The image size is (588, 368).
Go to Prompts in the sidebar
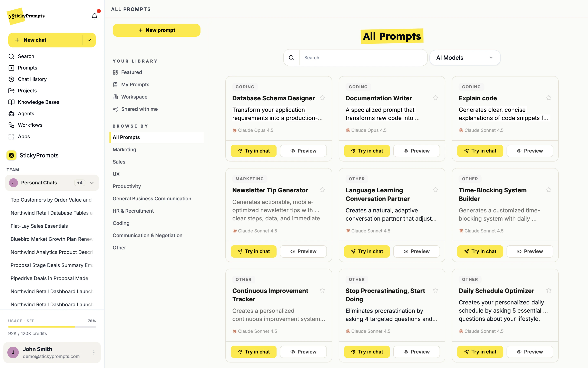click(23, 68)
